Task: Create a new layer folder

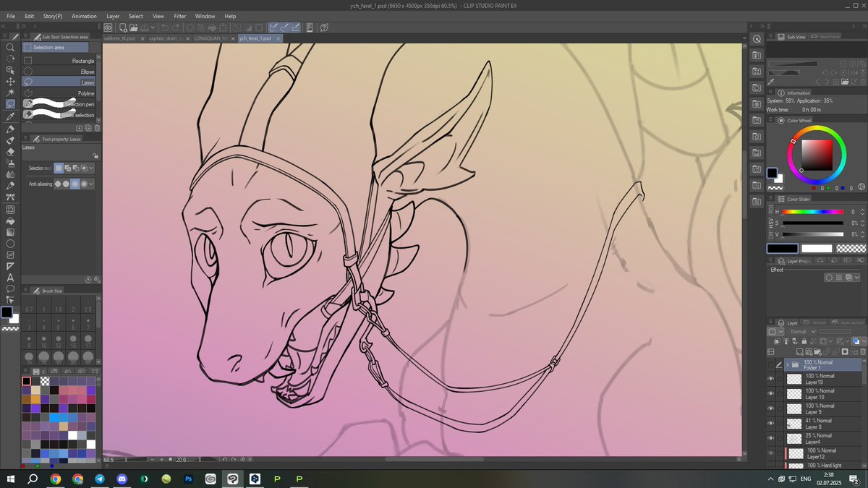Action: coord(817,351)
